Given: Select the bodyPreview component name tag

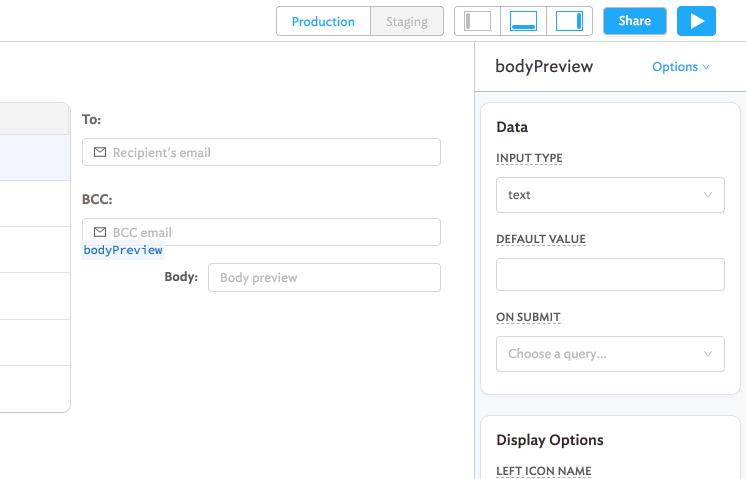Looking at the screenshot, I should pos(123,250).
